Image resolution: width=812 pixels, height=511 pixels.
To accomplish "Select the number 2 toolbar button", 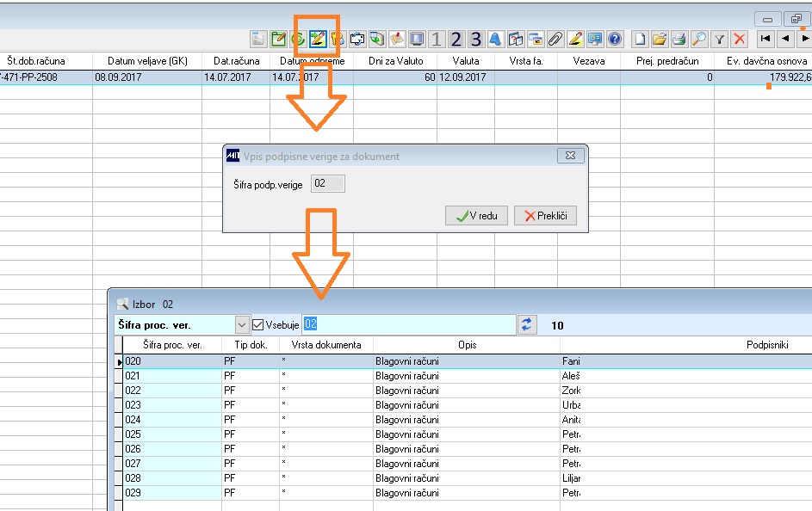I will (456, 39).
